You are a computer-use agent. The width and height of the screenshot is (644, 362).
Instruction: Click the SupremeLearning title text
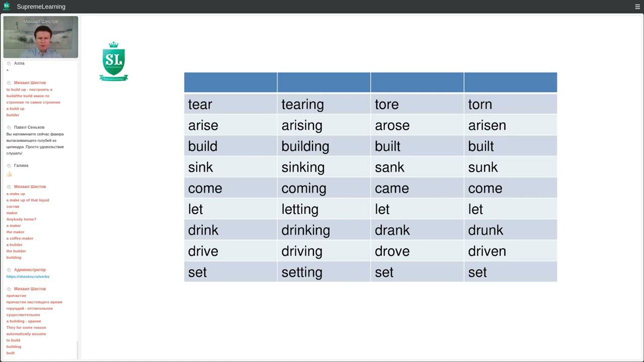tap(41, 7)
